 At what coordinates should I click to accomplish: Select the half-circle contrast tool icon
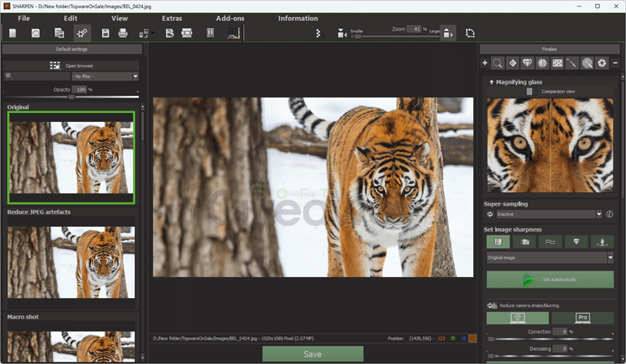[x=542, y=63]
